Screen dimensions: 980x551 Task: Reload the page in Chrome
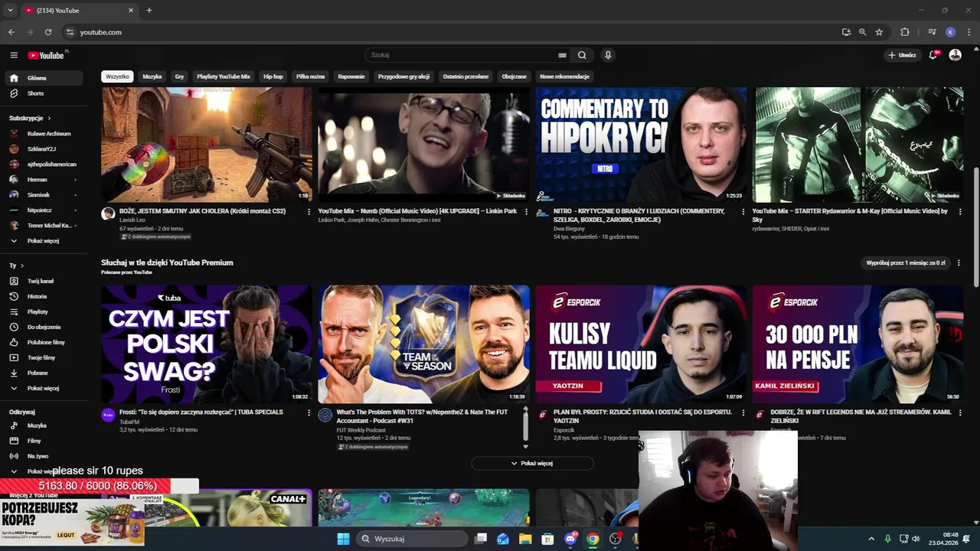click(48, 32)
